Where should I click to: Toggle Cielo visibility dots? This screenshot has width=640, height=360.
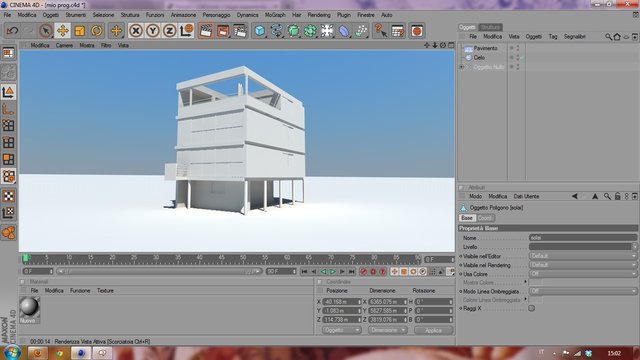[518, 58]
